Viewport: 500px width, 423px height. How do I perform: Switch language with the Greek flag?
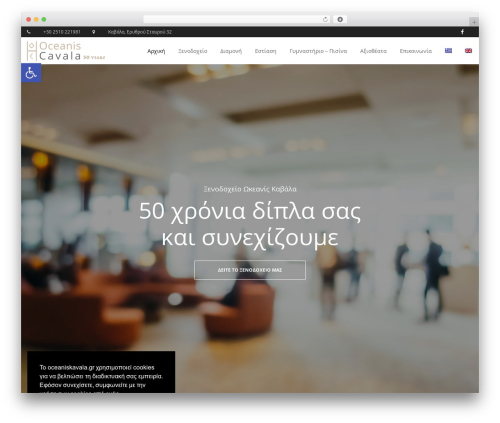pos(448,51)
